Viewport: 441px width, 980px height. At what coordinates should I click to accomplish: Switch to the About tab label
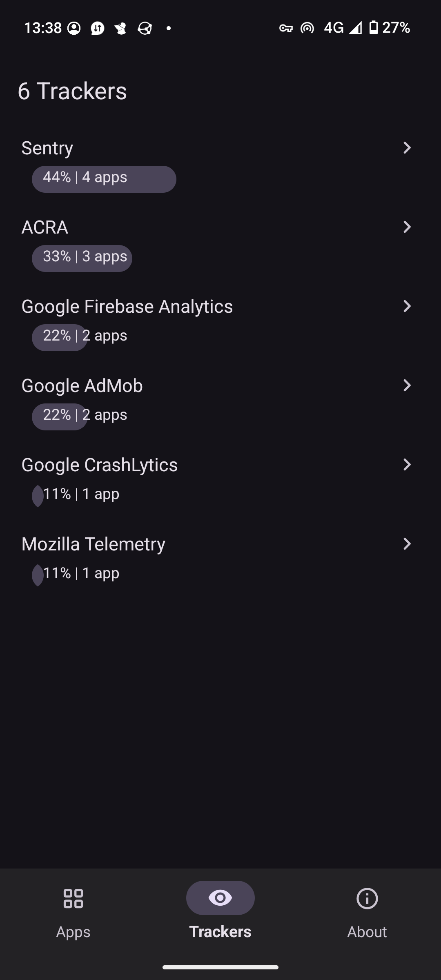[x=367, y=932]
